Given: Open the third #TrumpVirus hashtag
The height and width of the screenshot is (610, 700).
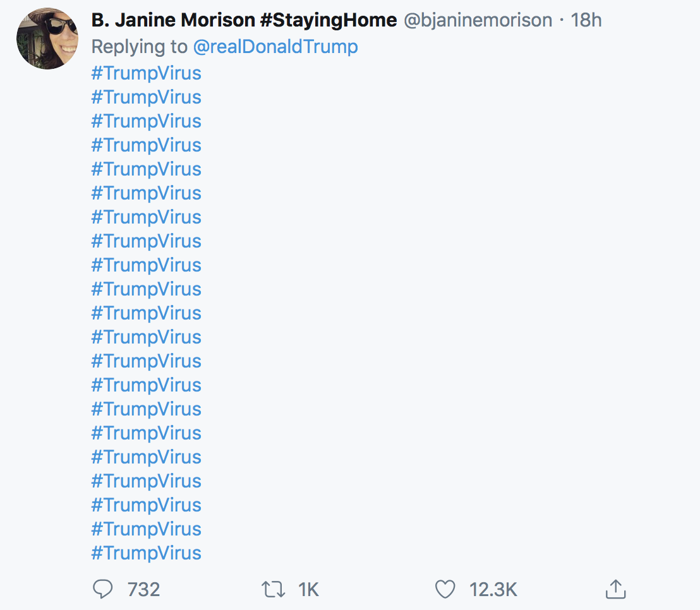Looking at the screenshot, I should pos(146,121).
